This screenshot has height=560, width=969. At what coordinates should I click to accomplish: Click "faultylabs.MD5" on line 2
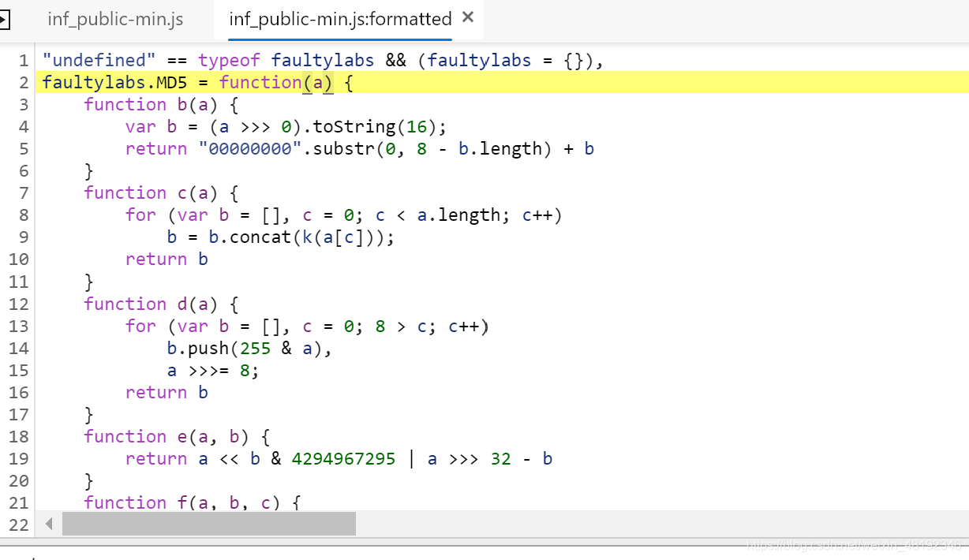[115, 82]
